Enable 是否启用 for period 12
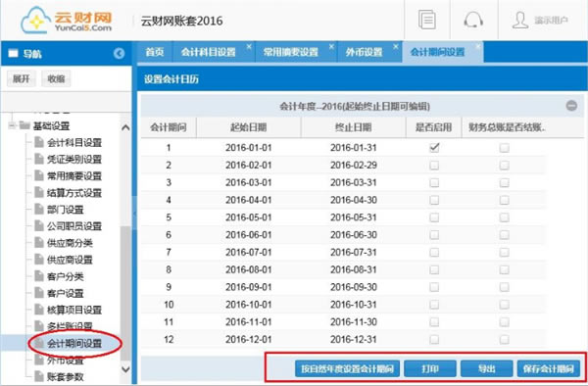 (x=434, y=339)
